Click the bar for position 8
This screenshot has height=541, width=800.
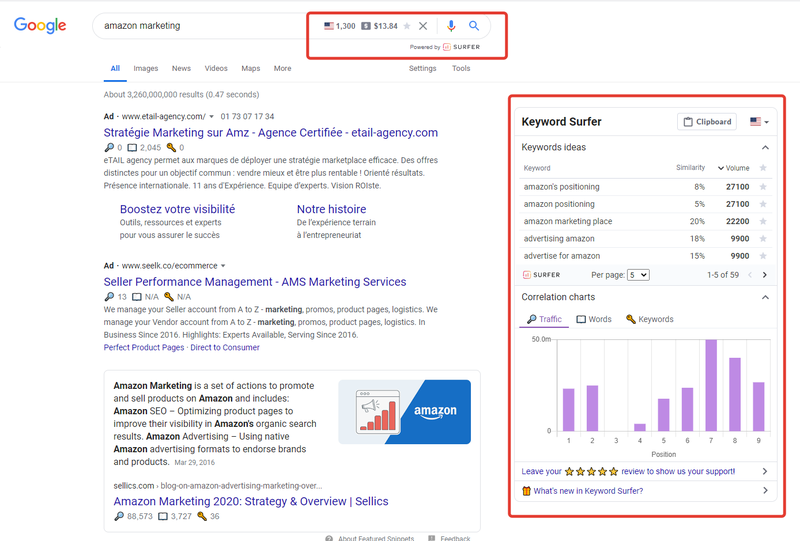[735, 395]
